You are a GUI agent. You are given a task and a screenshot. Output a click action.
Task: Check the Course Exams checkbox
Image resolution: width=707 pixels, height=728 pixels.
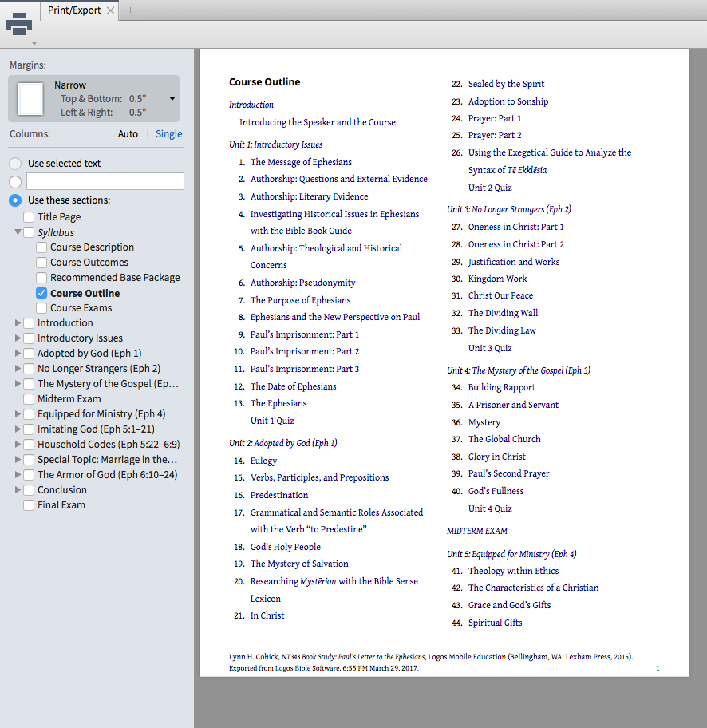coord(41,308)
